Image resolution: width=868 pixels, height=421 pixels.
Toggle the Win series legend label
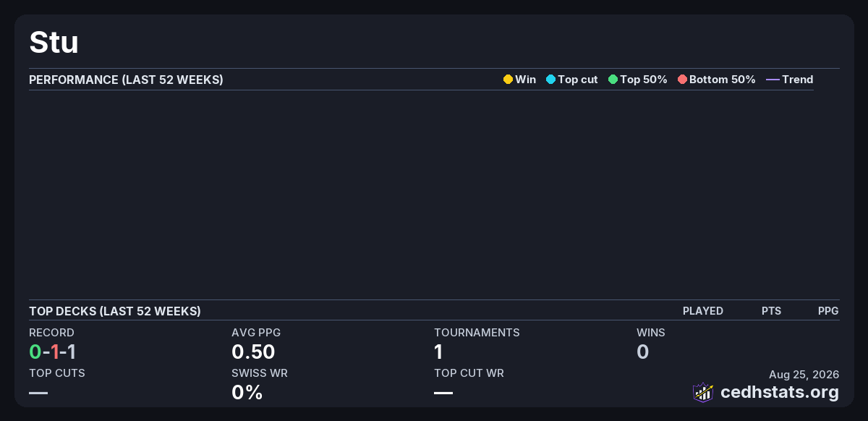(526, 80)
